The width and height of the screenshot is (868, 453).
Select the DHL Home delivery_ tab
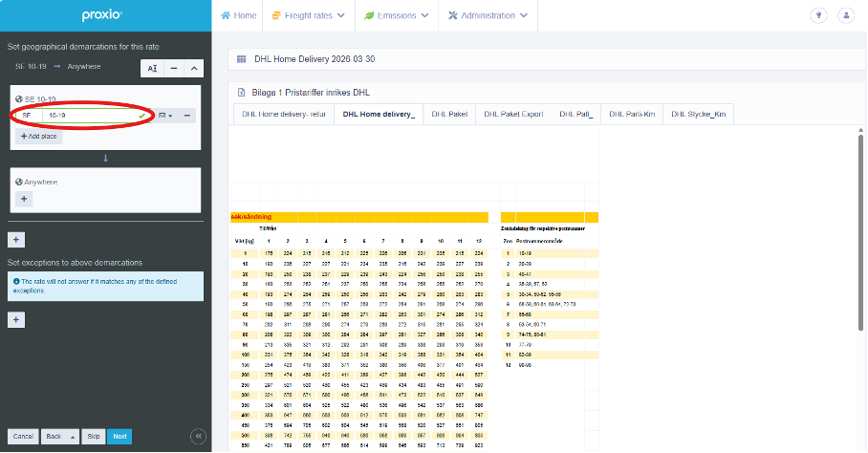point(379,114)
